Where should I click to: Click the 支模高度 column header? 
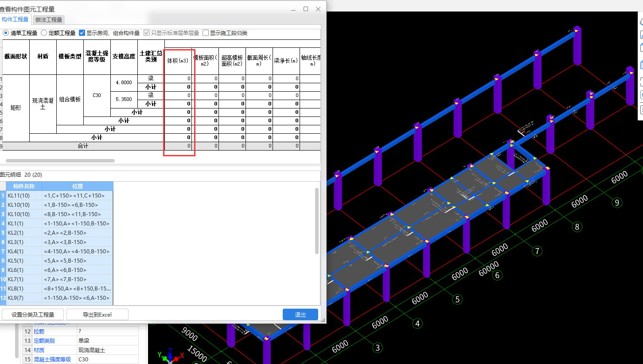124,57
